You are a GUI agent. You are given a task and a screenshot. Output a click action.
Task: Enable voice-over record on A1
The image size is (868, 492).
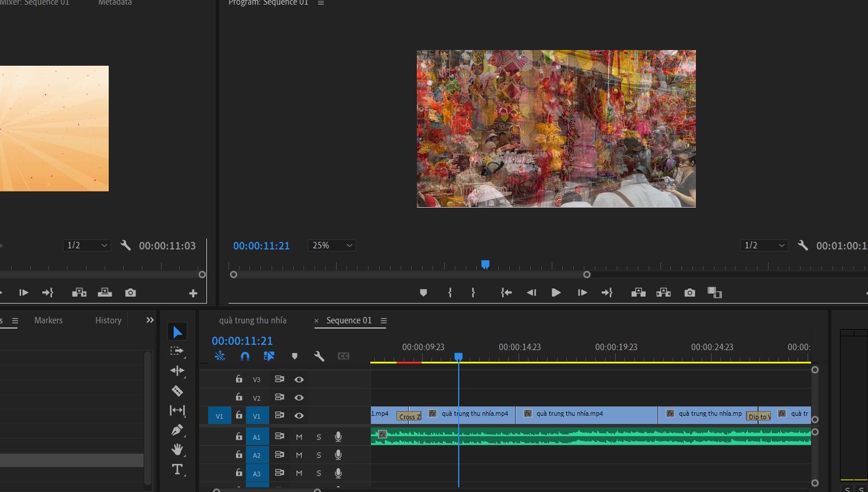pyautogui.click(x=338, y=437)
